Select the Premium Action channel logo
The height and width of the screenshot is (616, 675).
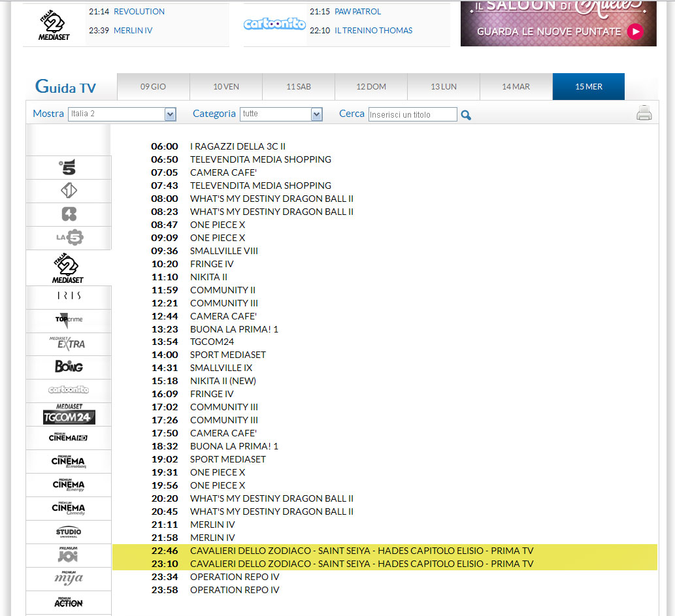(69, 602)
